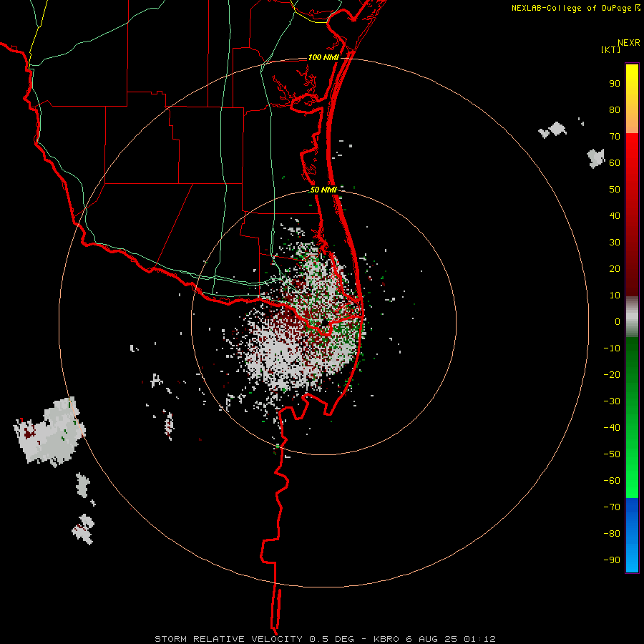
Task: Pick the green segment of the color bar
Action: click(632, 418)
